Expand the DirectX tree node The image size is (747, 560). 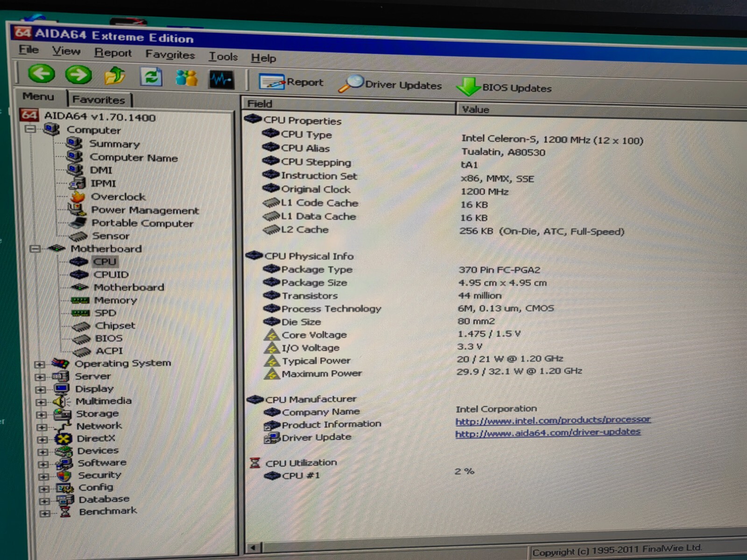[x=42, y=440]
